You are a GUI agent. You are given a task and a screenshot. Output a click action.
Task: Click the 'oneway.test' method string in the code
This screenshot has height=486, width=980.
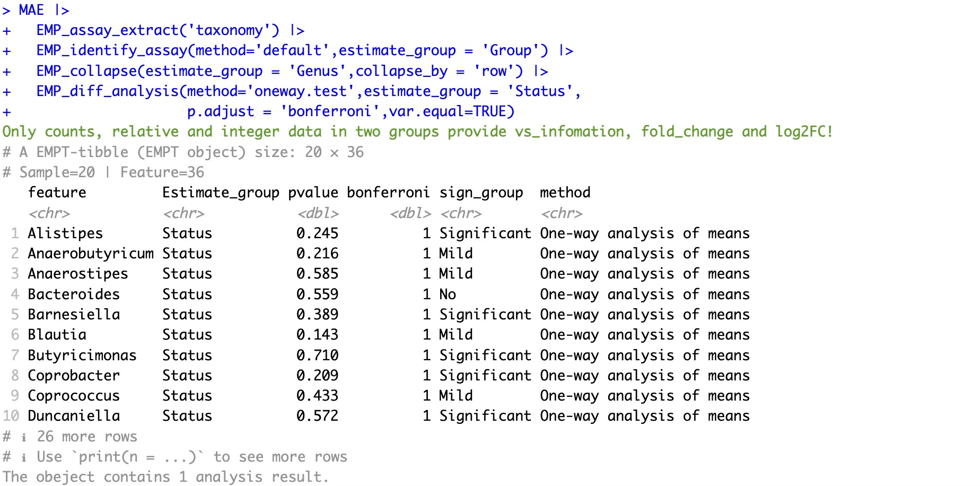click(x=301, y=91)
